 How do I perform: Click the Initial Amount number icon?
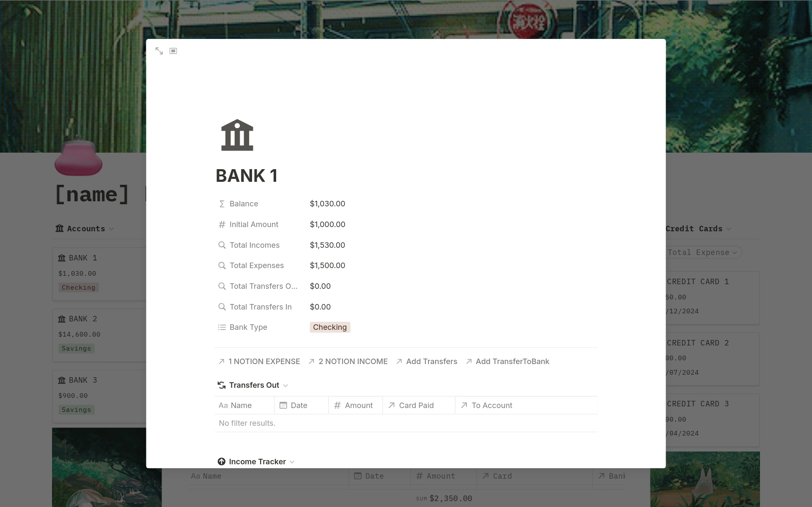[x=222, y=224]
